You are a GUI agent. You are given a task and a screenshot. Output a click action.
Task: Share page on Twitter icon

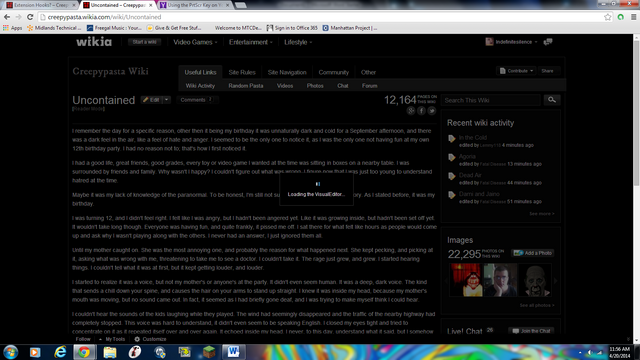432,111
